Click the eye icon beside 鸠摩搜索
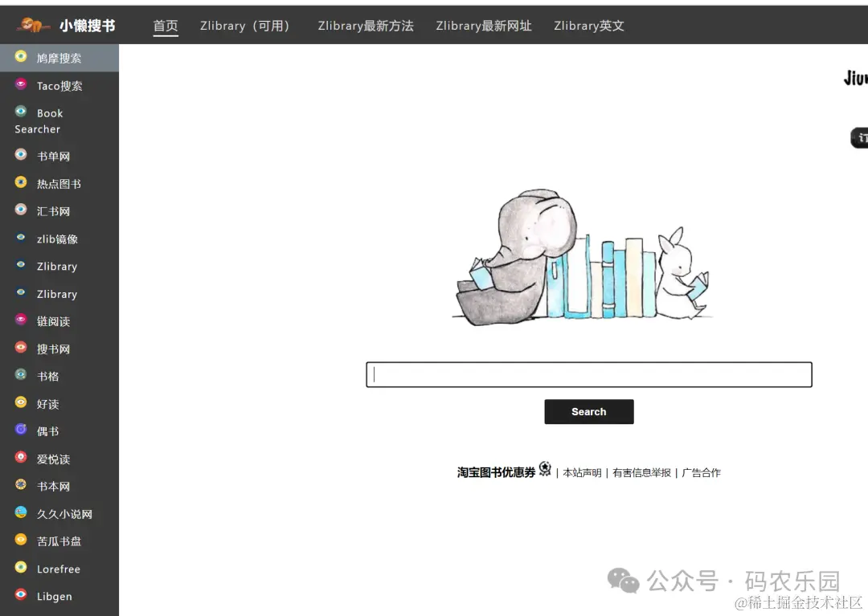868x616 pixels. [20, 56]
